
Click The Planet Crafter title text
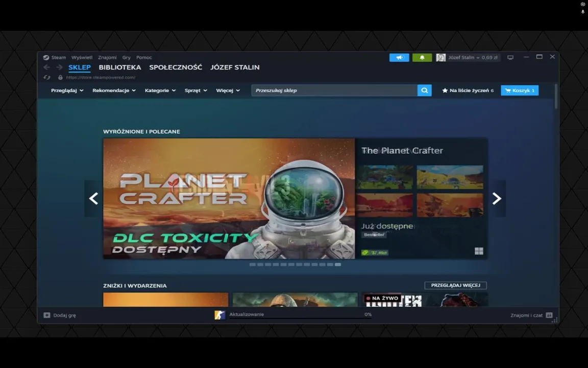pos(402,151)
